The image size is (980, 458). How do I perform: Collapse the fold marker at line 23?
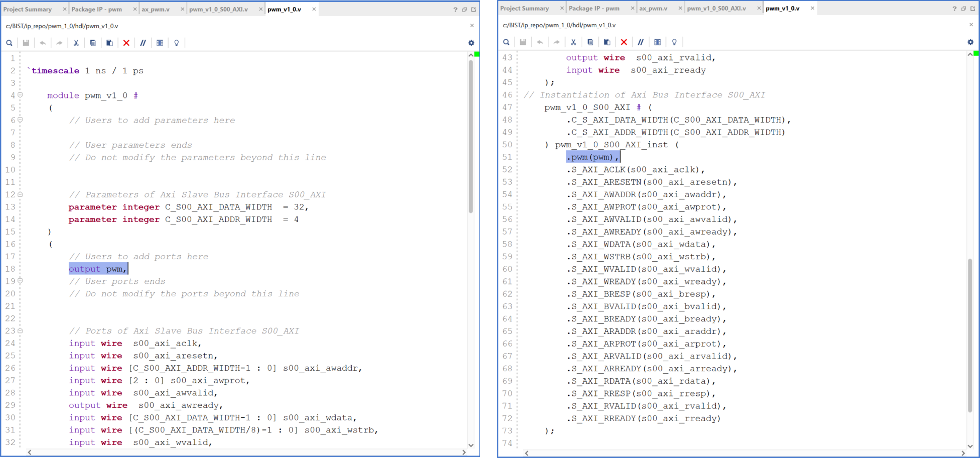pos(20,331)
